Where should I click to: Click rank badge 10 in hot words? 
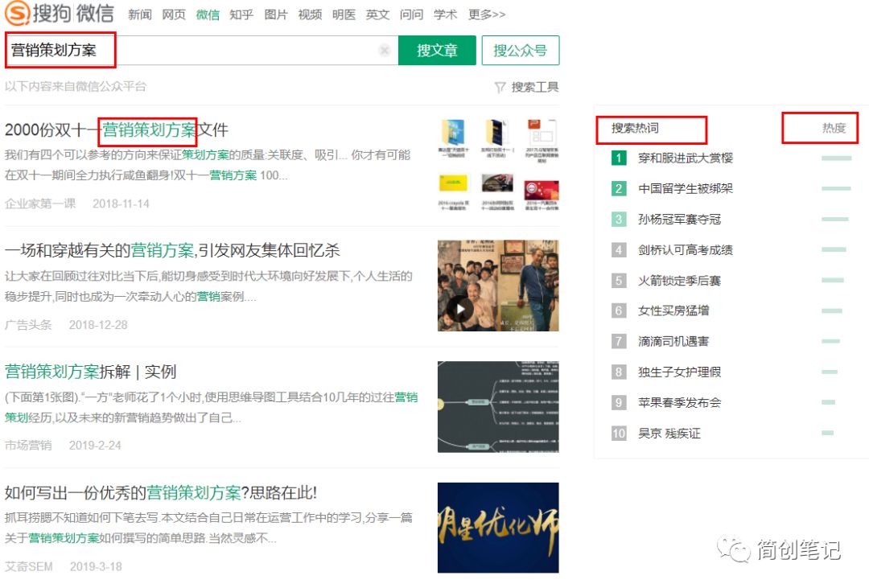coord(619,434)
